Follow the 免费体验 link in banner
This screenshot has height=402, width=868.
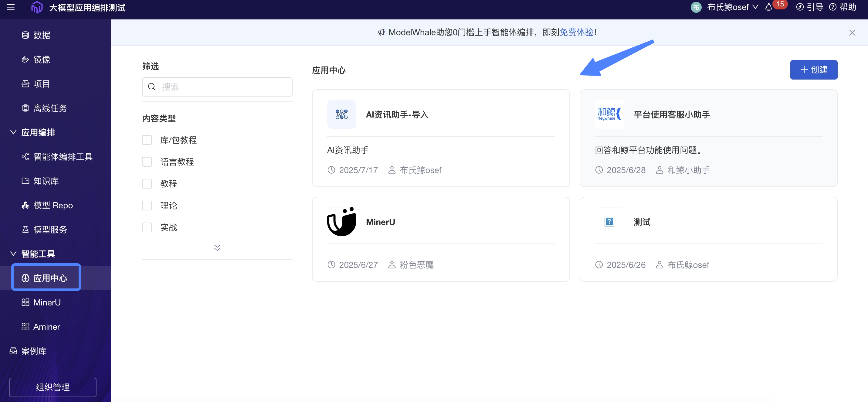tap(576, 32)
